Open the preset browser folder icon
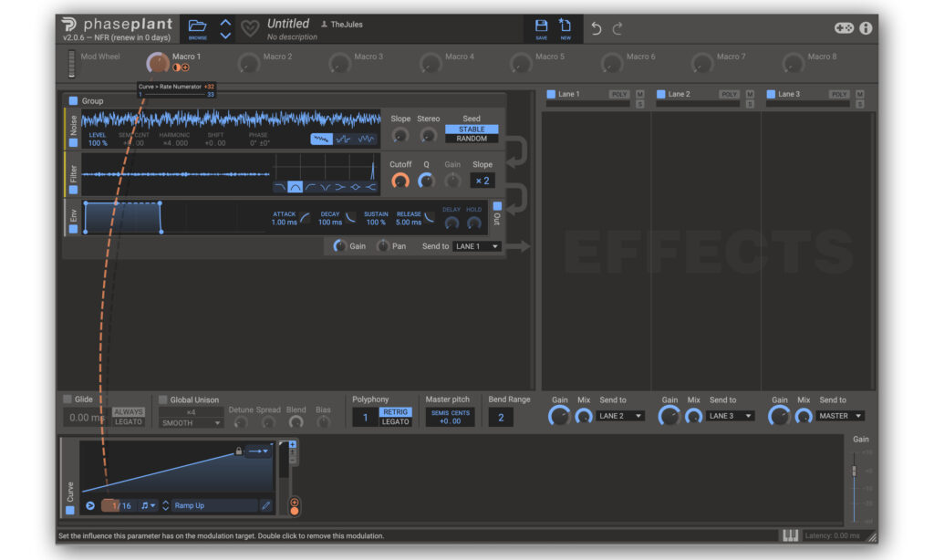Image resolution: width=934 pixels, height=560 pixels. pos(197,26)
